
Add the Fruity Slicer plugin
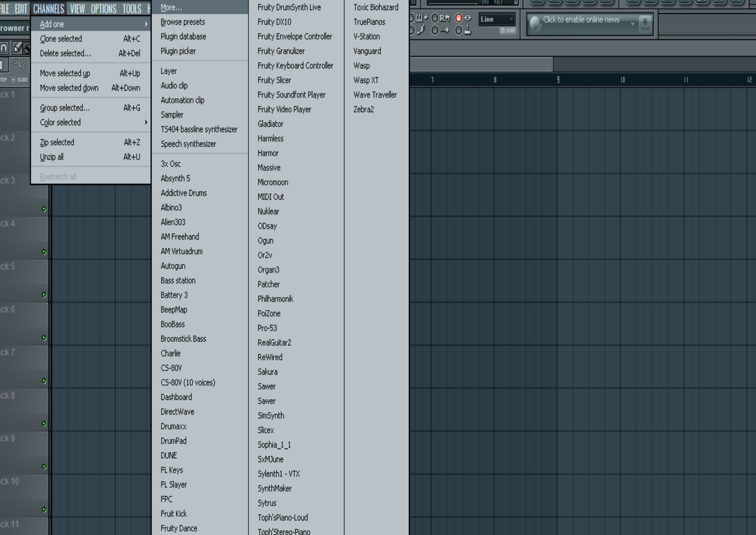coord(296,80)
